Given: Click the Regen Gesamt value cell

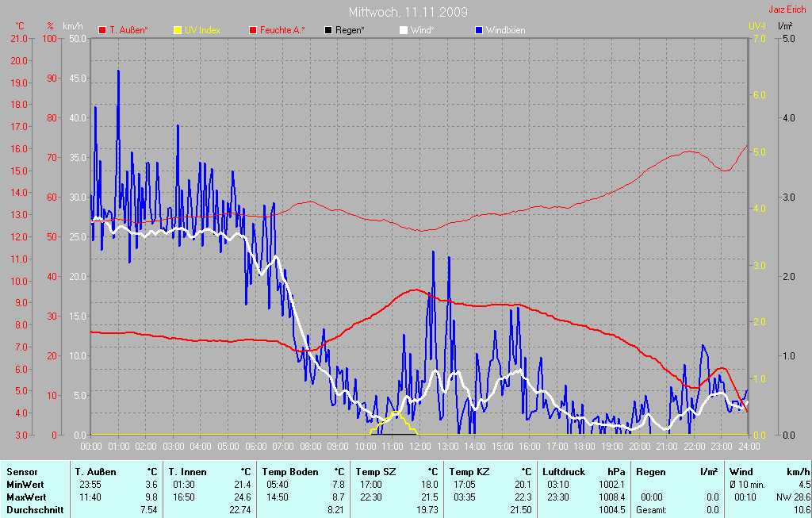Looking at the screenshot, I should 713,510.
